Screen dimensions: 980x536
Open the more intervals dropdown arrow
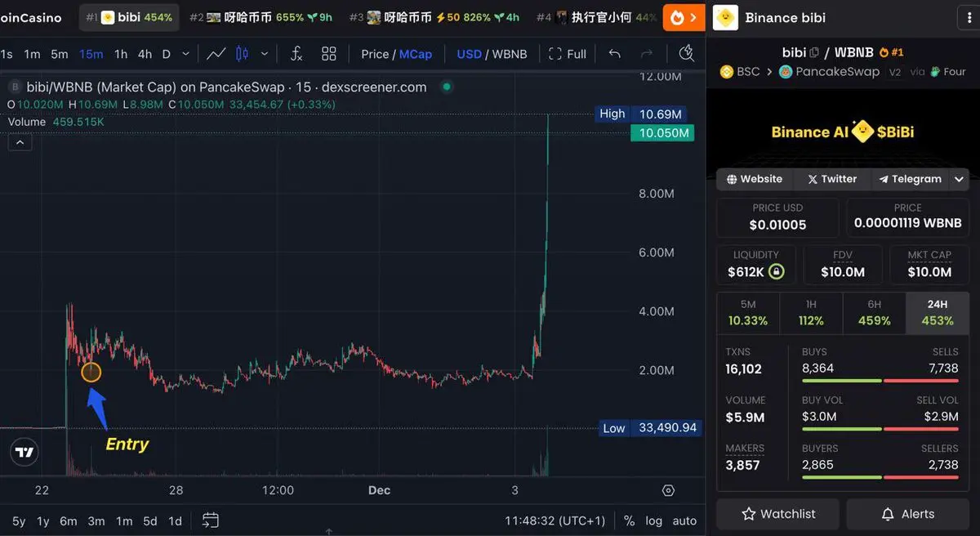(185, 54)
